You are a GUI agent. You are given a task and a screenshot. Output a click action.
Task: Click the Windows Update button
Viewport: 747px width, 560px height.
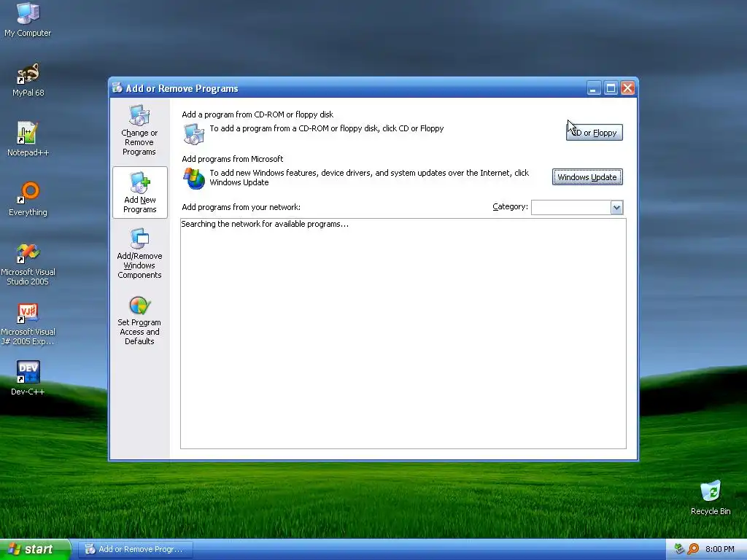coord(587,177)
